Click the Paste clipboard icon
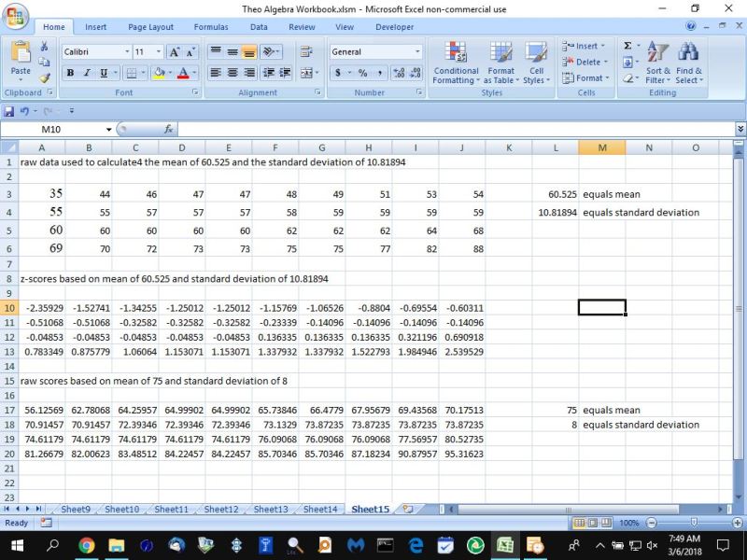This screenshot has width=747, height=560. [21, 51]
